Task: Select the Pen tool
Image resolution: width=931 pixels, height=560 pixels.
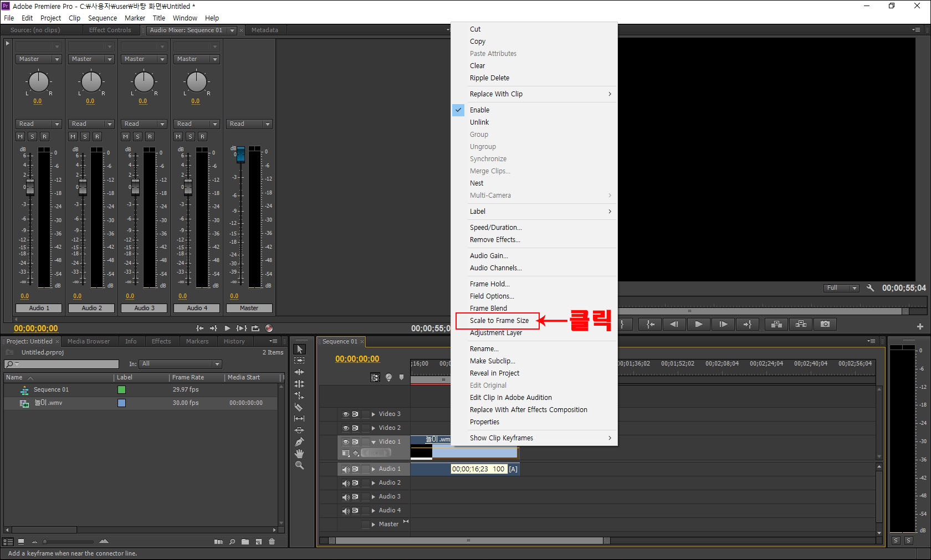Action: (x=299, y=442)
